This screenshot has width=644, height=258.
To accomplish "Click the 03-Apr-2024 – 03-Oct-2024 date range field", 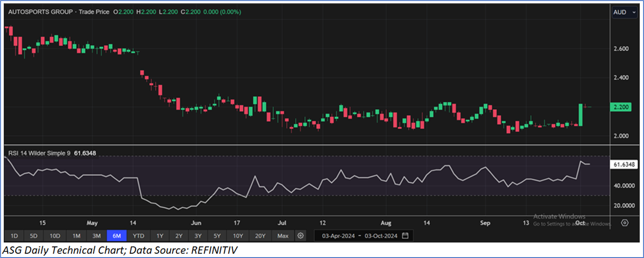I will tap(364, 236).
